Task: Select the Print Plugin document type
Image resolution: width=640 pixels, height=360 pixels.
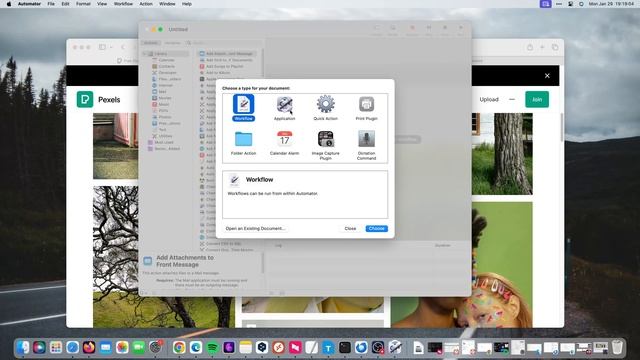Action: [366, 108]
